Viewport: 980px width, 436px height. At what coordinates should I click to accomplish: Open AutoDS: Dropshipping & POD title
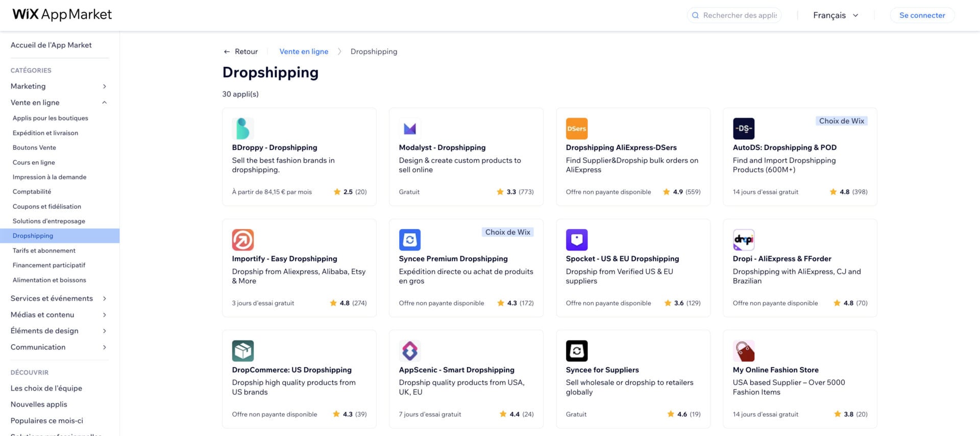click(x=785, y=148)
